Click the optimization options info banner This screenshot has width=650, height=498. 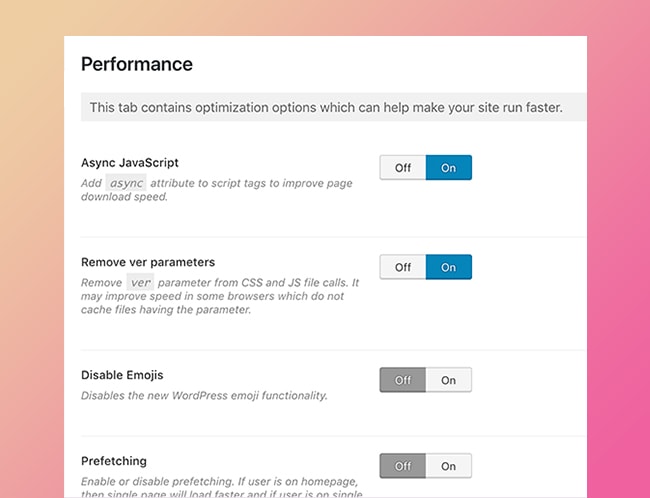pyautogui.click(x=334, y=107)
